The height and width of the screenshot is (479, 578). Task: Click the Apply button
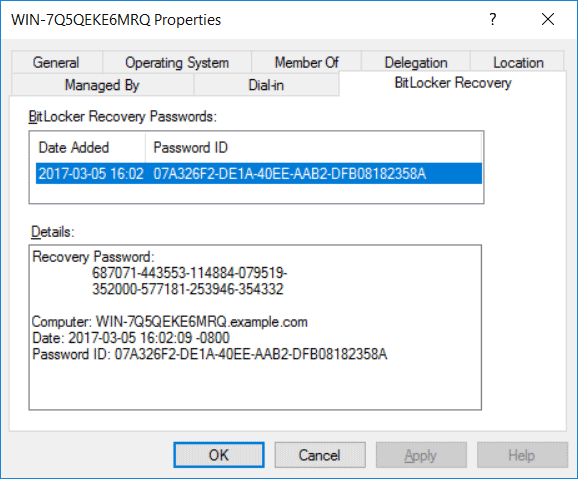click(421, 455)
